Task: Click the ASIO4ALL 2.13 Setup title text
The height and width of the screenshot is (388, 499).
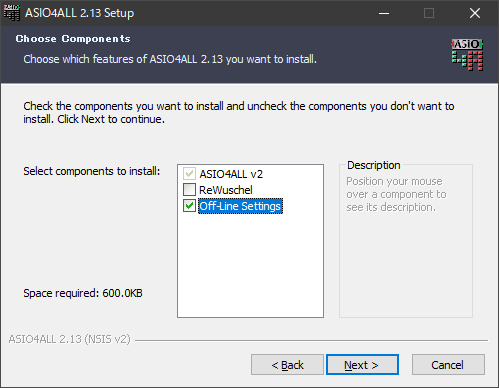Action: (80, 13)
